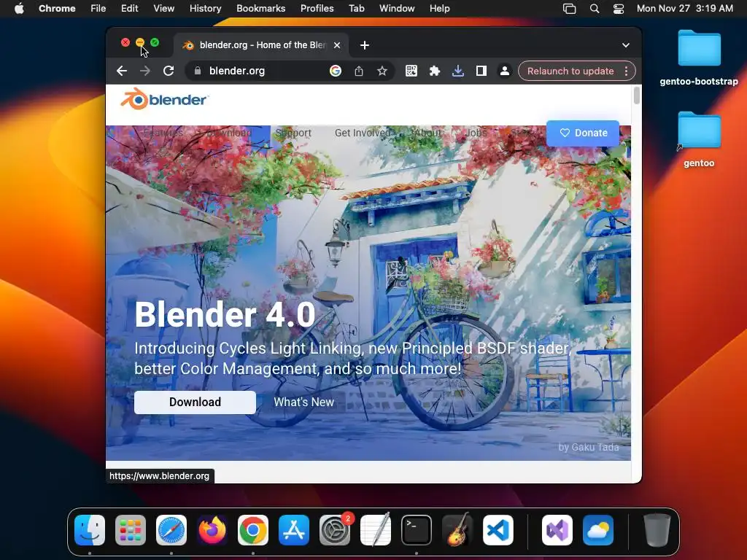Viewport: 747px width, 560px height.
Task: Bookmark this page with the star icon
Action: (382, 71)
